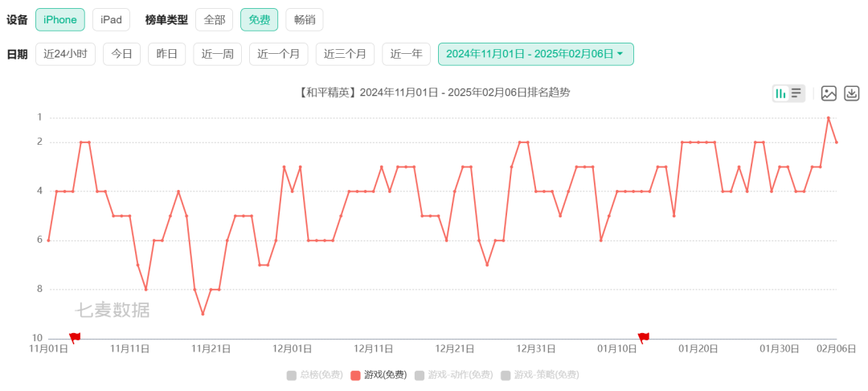Switch to list view icon

pos(796,93)
